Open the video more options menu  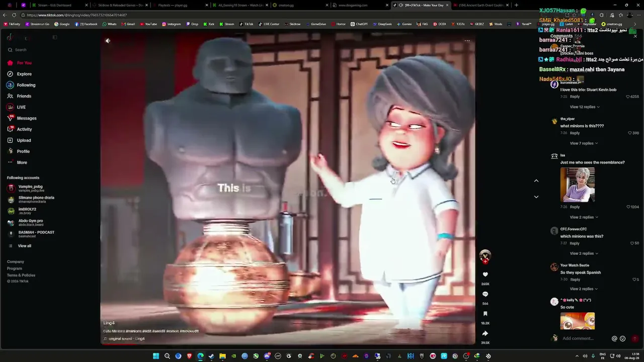tap(467, 41)
